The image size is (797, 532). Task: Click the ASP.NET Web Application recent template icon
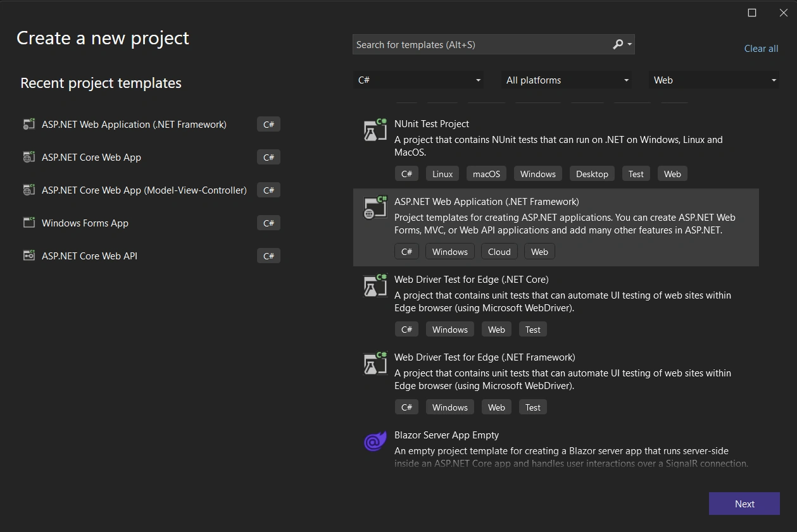(x=28, y=125)
